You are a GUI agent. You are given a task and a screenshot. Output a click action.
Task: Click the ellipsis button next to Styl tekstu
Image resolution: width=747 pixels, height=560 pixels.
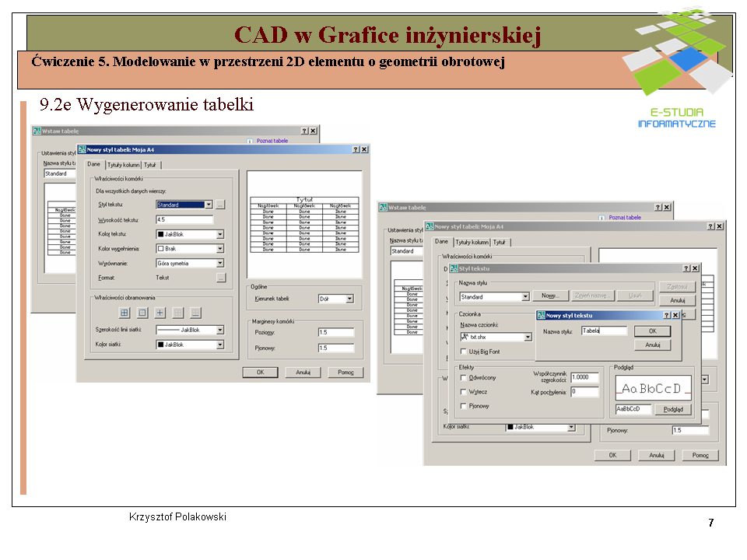pos(220,205)
